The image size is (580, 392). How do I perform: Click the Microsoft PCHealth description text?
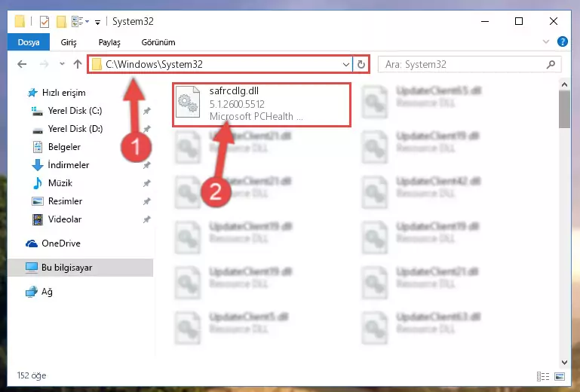(x=256, y=117)
